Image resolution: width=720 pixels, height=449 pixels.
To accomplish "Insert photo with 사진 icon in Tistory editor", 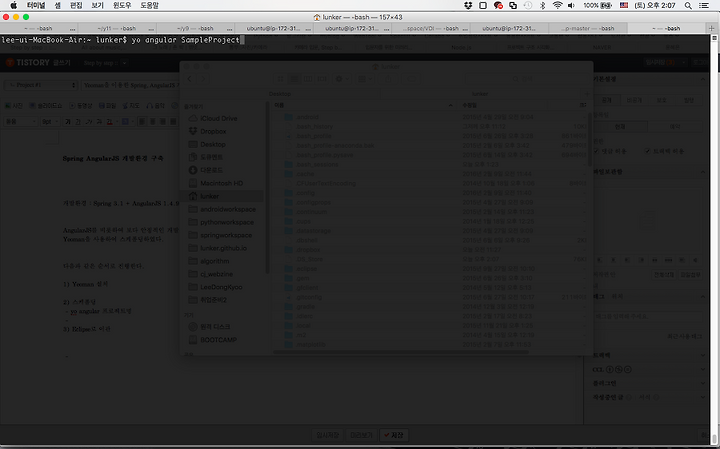I will 13,106.
